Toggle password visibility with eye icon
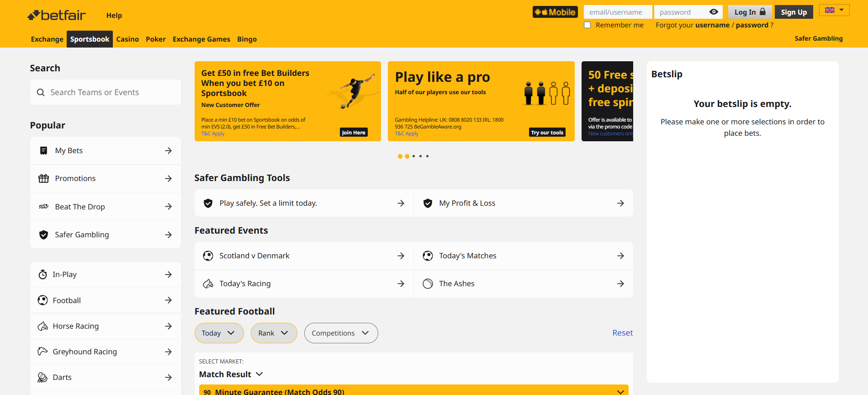 click(x=714, y=12)
